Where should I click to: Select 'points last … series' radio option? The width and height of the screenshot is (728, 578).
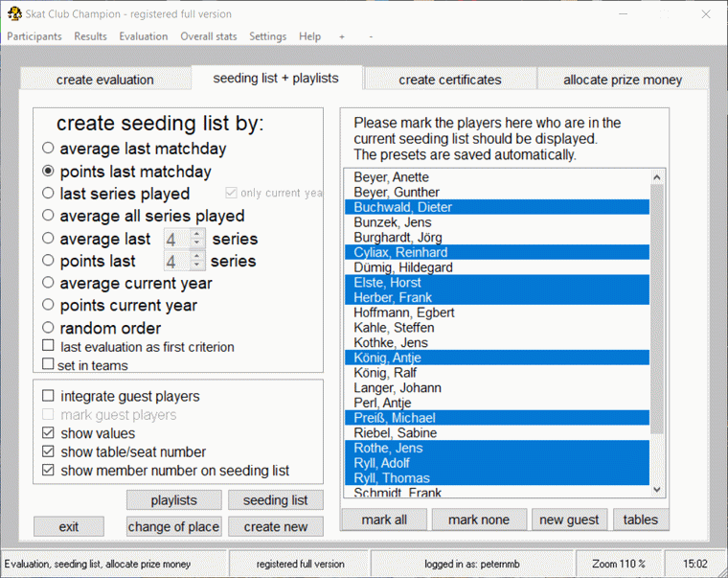click(x=48, y=261)
